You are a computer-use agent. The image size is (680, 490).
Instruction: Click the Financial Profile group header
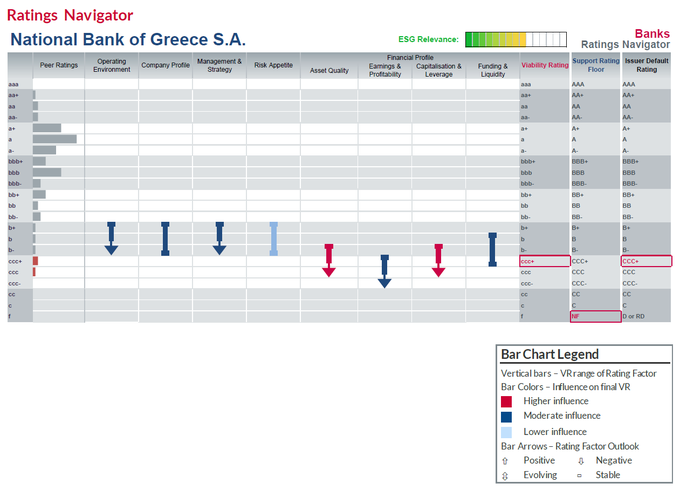click(410, 57)
